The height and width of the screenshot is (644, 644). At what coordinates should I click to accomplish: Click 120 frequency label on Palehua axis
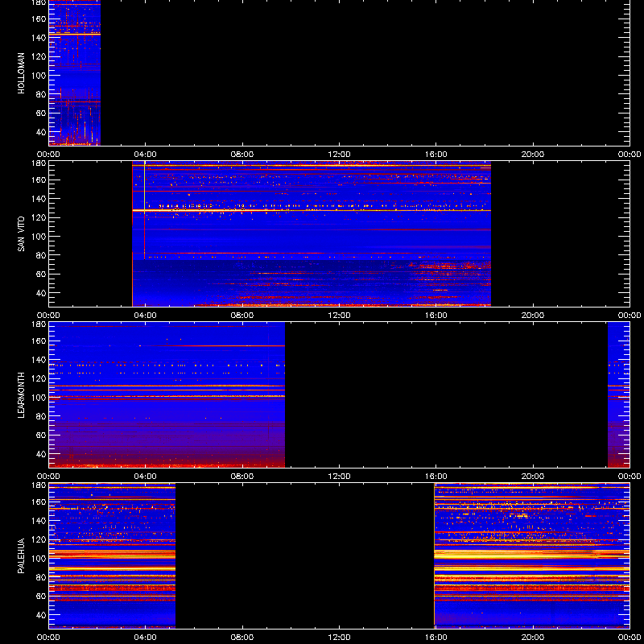point(39,539)
